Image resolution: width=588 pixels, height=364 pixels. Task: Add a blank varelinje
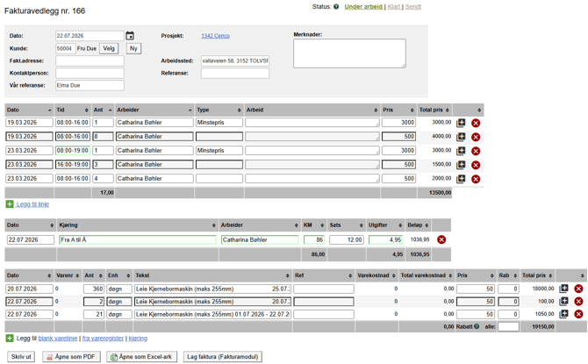click(x=58, y=339)
